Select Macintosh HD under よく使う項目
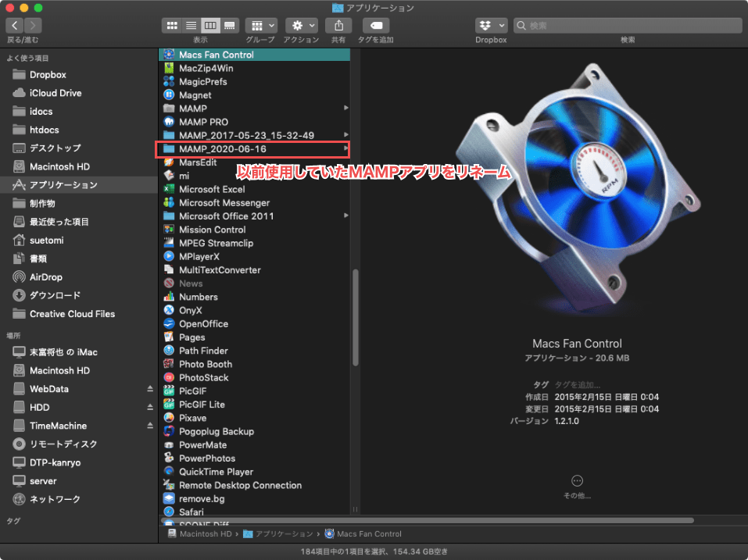The width and height of the screenshot is (748, 560). coord(59,167)
